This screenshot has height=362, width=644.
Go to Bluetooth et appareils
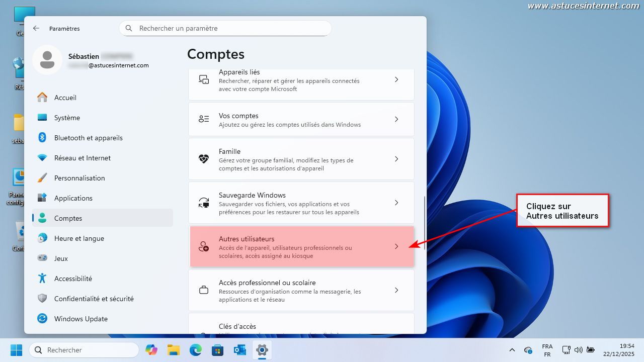point(88,138)
